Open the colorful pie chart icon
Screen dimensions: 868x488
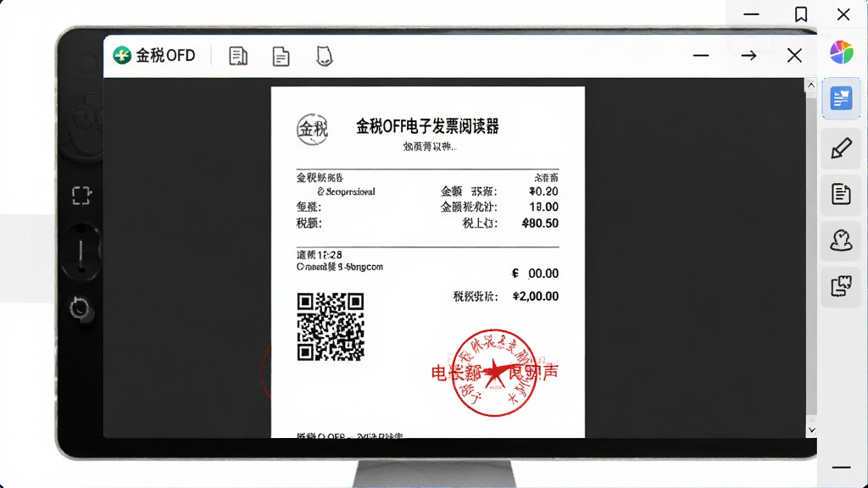pos(841,52)
